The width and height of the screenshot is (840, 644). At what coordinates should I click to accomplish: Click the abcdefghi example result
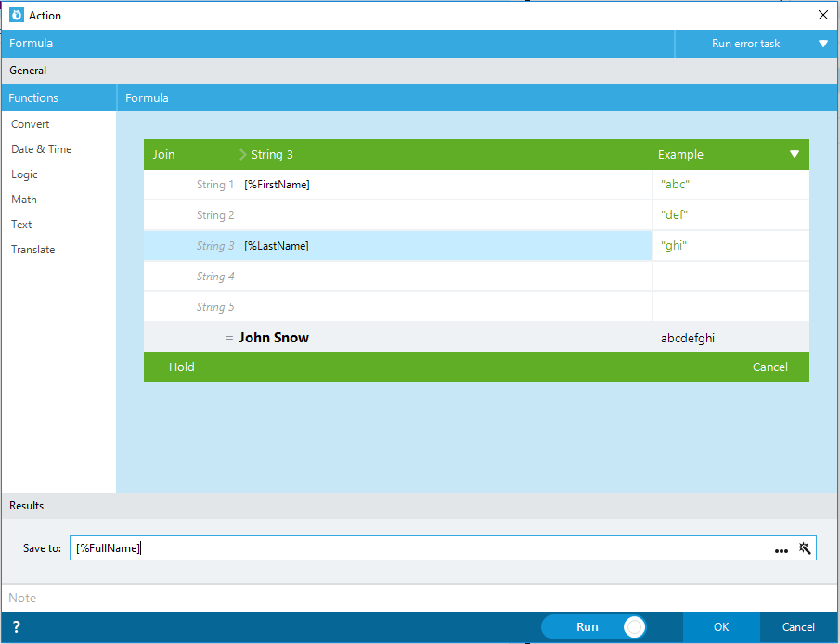pos(688,338)
